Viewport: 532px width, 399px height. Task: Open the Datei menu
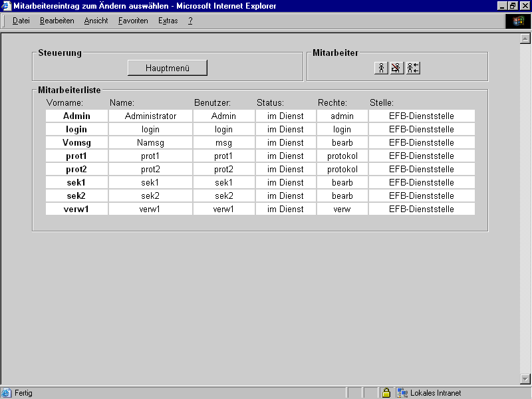21,21
